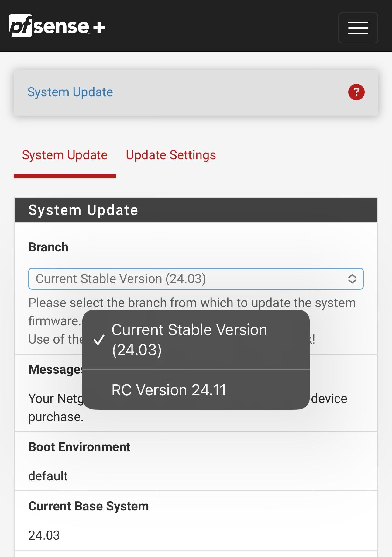392x557 pixels.
Task: Open the Branch select box
Action: coord(196,279)
